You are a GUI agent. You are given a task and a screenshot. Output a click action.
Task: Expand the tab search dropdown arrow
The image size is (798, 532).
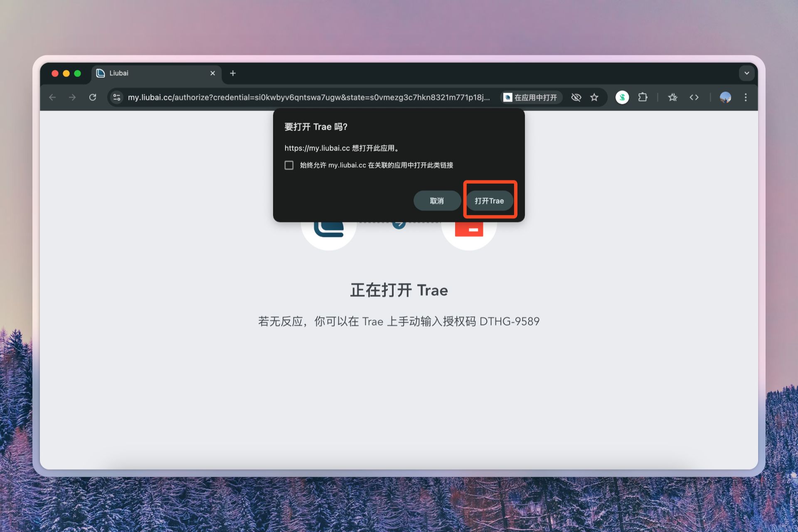point(746,73)
